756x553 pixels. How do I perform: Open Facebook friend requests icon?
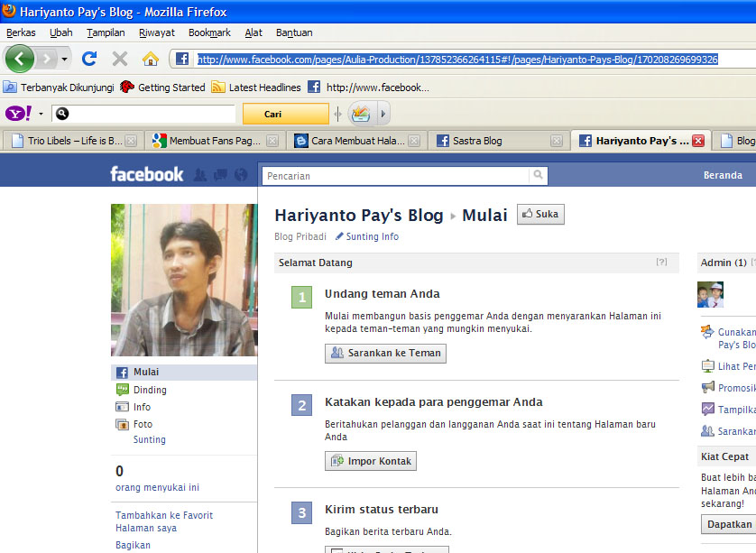(200, 175)
